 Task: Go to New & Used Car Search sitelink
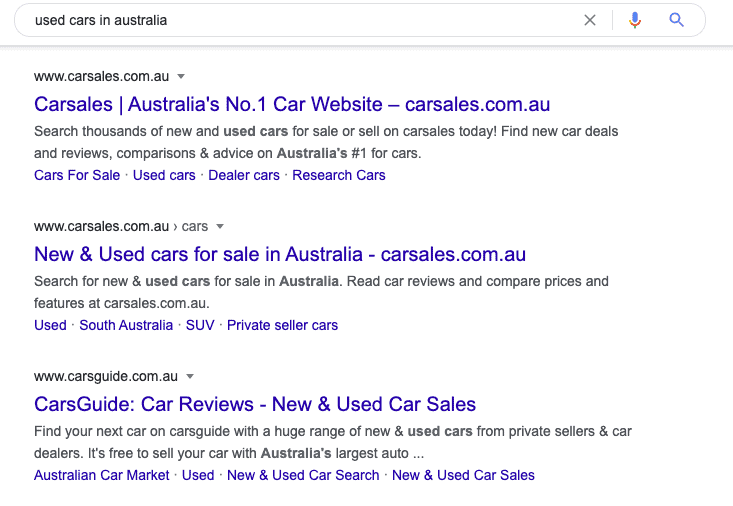coord(303,475)
